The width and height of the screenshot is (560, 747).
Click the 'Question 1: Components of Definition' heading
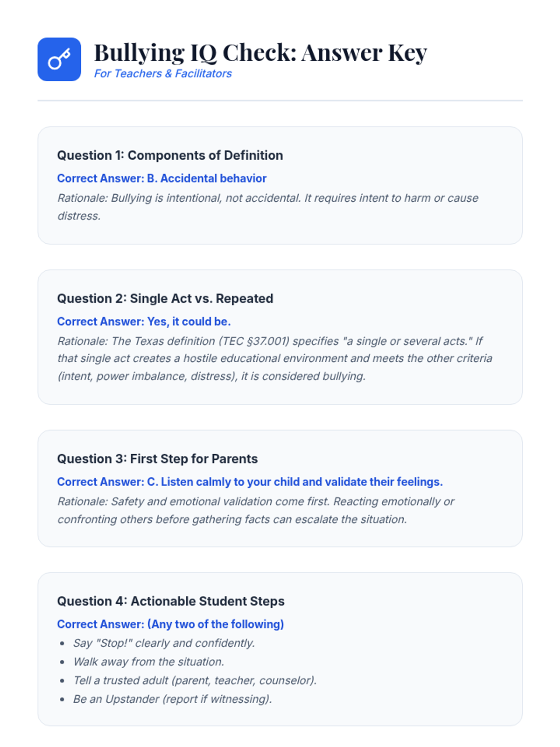(x=170, y=155)
